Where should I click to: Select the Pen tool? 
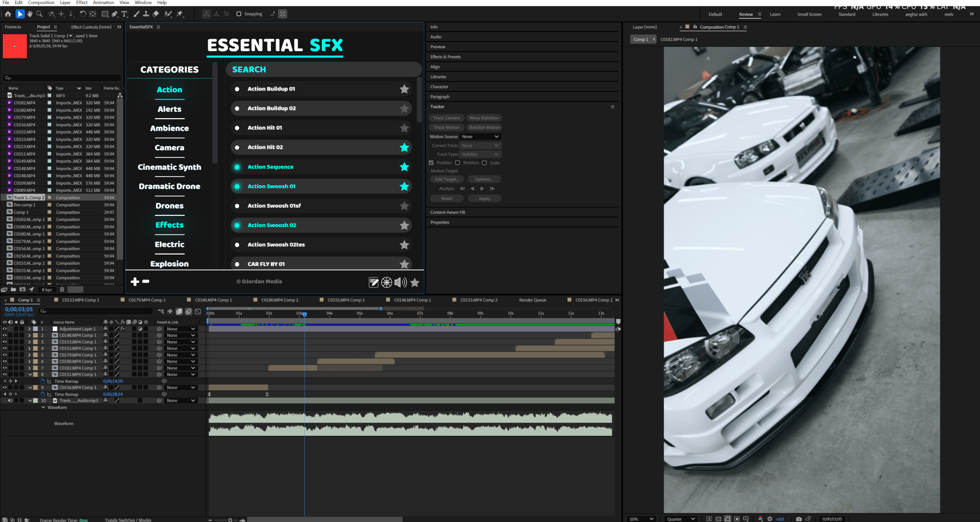pos(114,14)
